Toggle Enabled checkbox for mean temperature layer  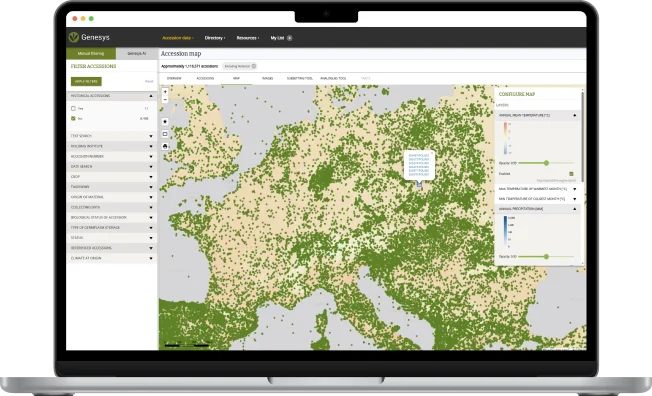(571, 174)
